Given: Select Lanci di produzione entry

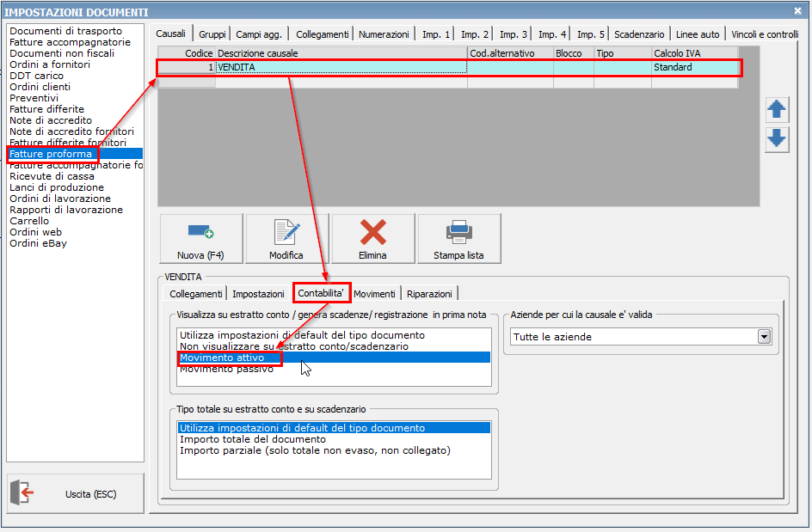Looking at the screenshot, I should coord(57,187).
